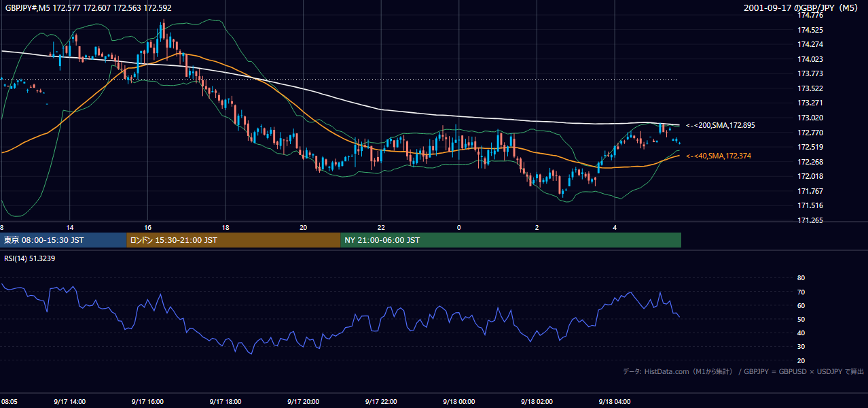Click the lone hour label 20 under price chart
Viewport: 868px width, 408px height.
click(304, 227)
